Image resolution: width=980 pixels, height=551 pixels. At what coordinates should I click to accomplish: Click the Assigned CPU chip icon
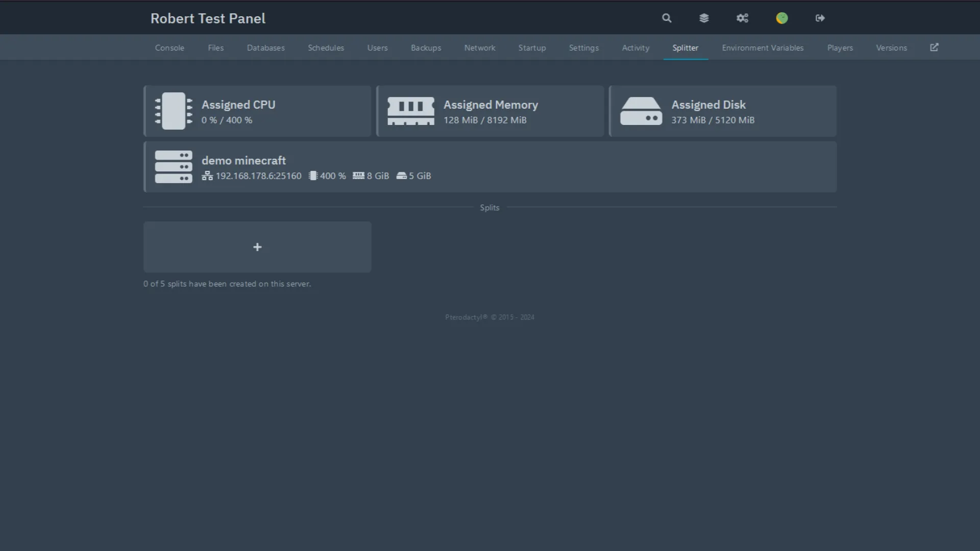[x=173, y=111]
